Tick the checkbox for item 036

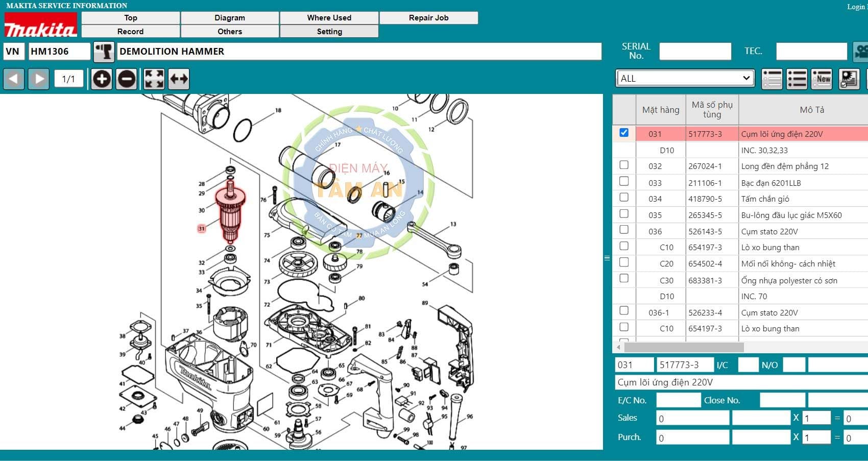[624, 230]
